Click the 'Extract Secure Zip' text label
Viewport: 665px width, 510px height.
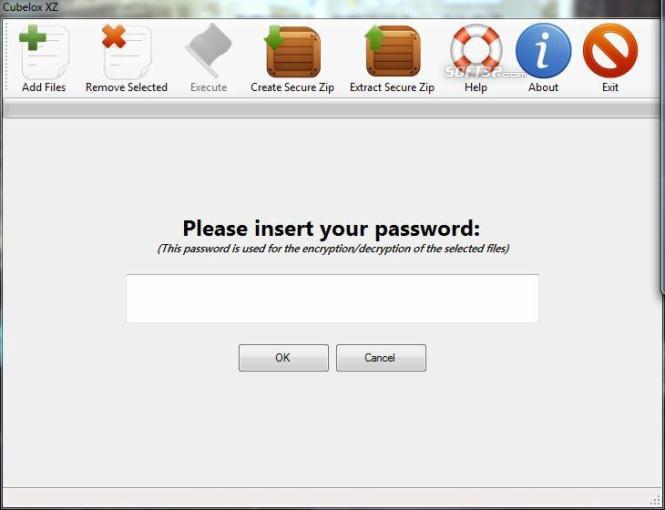click(392, 87)
